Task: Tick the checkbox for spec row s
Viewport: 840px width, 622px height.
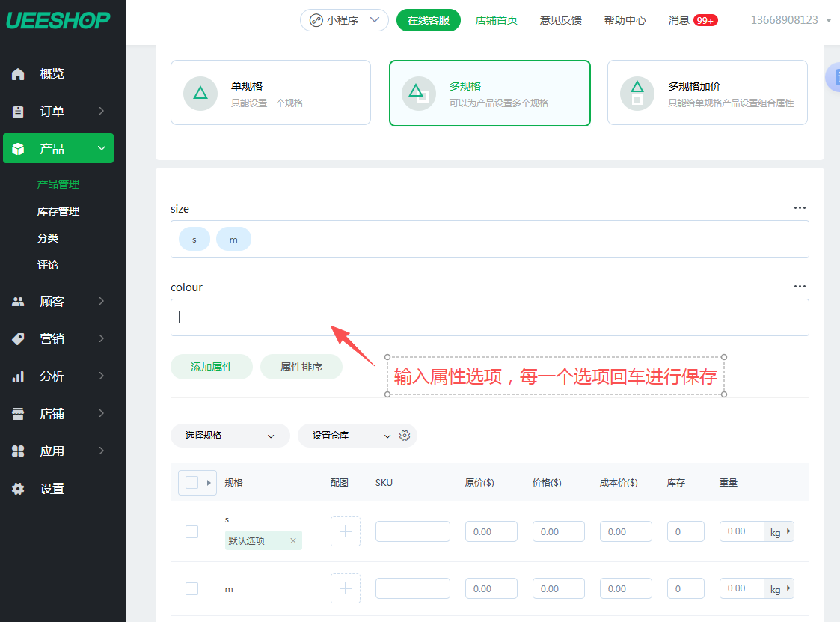Action: click(x=192, y=531)
